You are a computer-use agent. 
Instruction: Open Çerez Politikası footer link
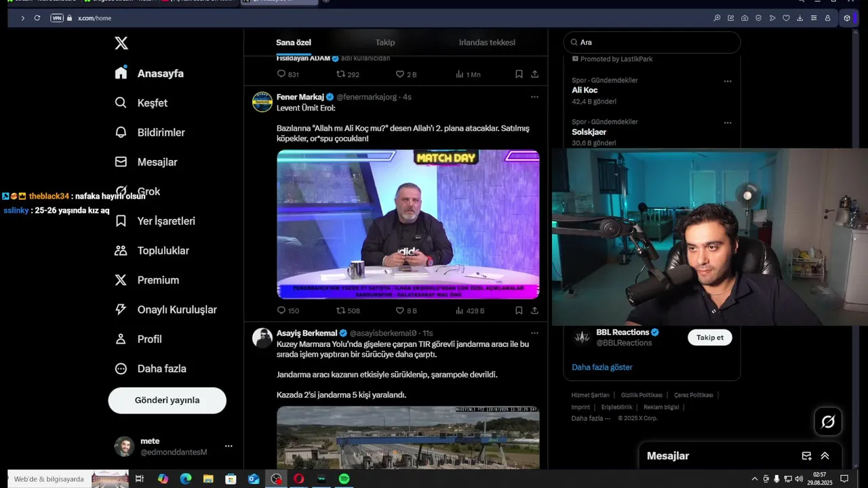click(x=693, y=395)
